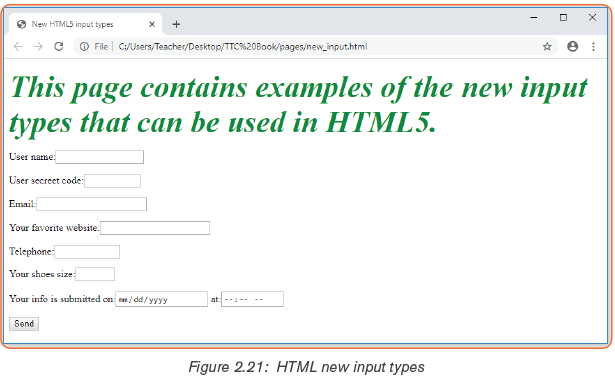Click into the Telephone input
This screenshot has height=379, width=615.
pyautogui.click(x=87, y=252)
